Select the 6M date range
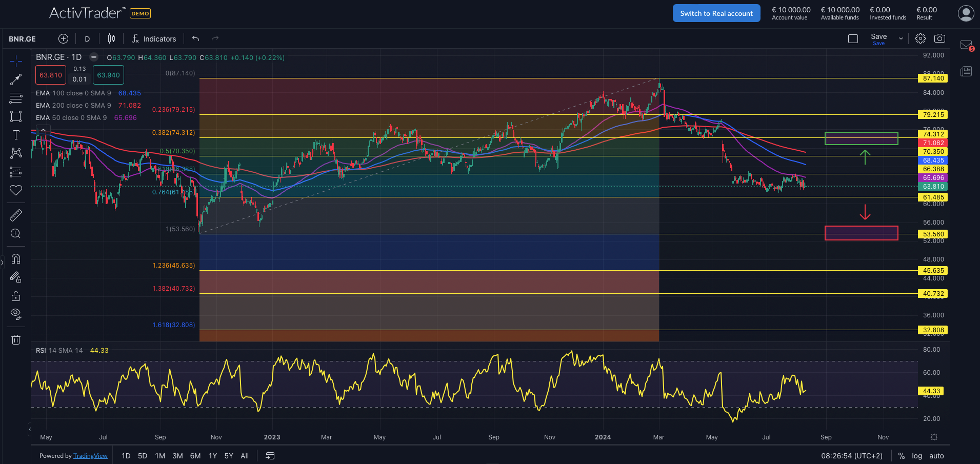Viewport: 980px width, 464px height. click(x=195, y=456)
